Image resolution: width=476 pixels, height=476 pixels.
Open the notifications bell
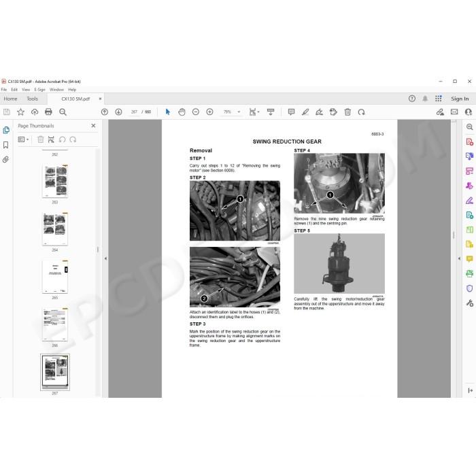click(x=425, y=99)
